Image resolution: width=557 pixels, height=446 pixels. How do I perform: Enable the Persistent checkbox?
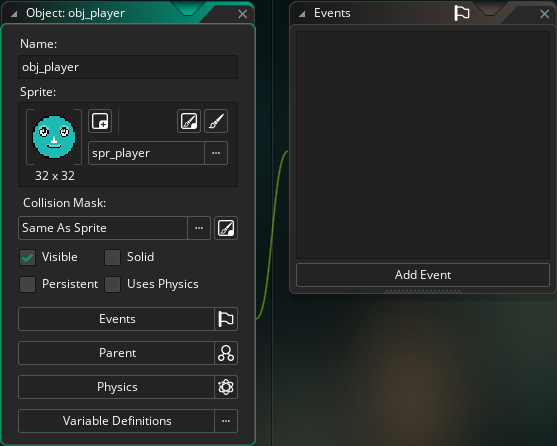[27, 284]
